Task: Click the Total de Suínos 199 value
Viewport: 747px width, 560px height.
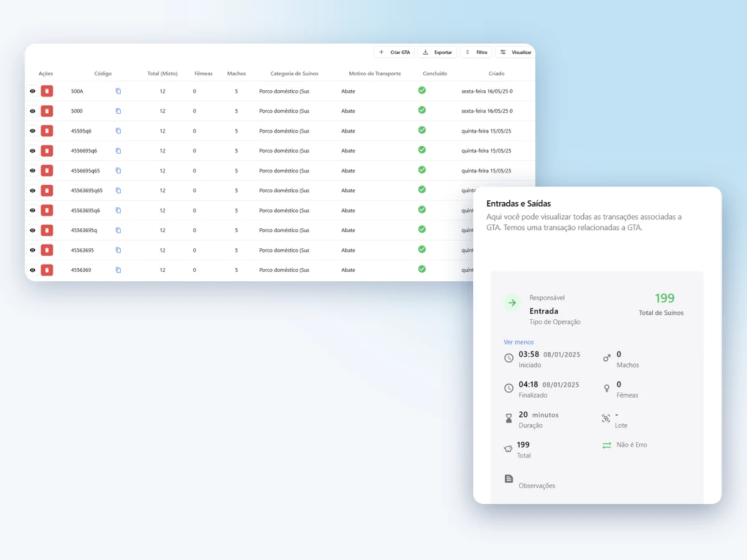Action: tap(665, 299)
